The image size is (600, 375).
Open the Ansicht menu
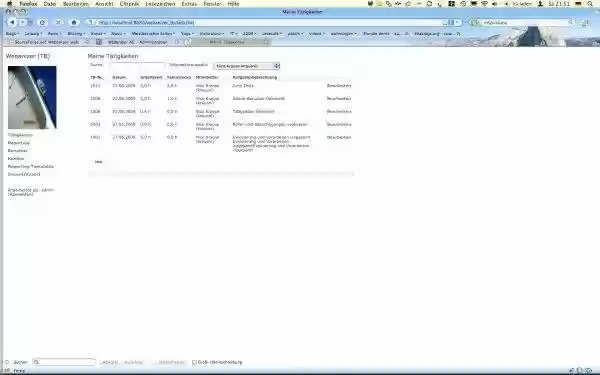coord(104,4)
